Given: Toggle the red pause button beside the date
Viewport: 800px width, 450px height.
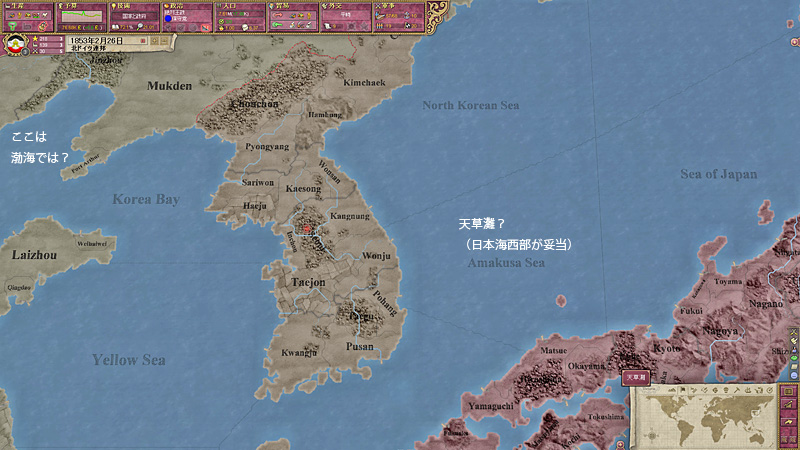Looking at the screenshot, I should click(x=143, y=40).
